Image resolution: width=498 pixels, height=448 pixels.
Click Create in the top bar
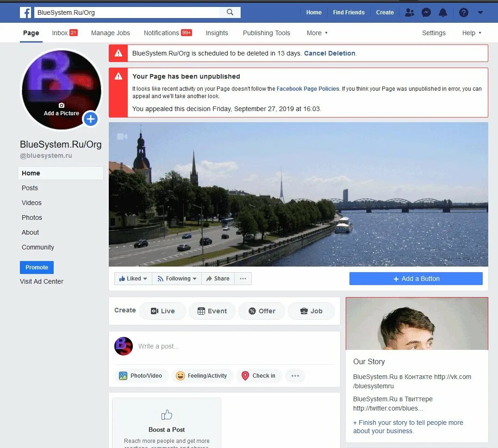[385, 12]
